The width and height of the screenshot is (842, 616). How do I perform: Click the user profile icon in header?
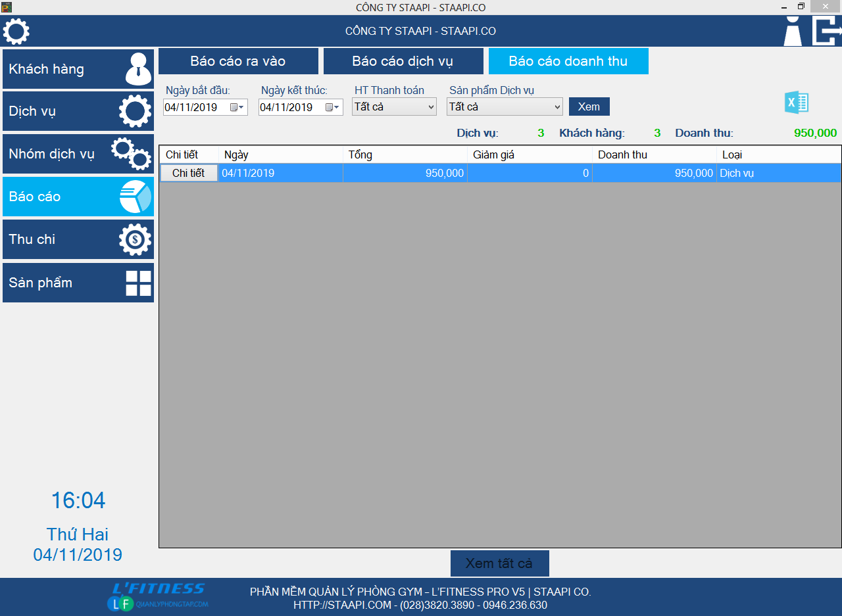coord(793,32)
